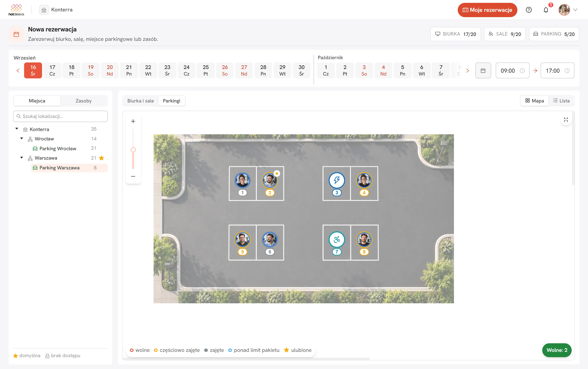
Task: Switch to Miejsca tab
Action: coord(37,101)
